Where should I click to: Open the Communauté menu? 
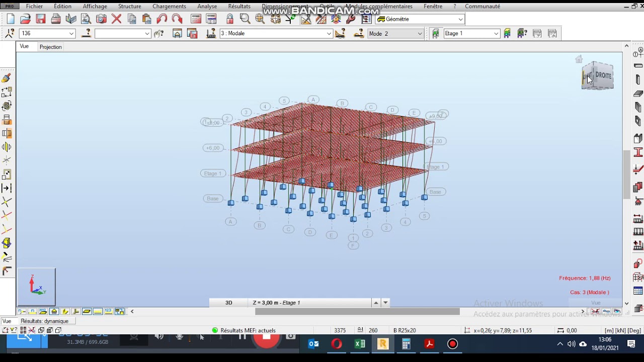click(x=482, y=7)
